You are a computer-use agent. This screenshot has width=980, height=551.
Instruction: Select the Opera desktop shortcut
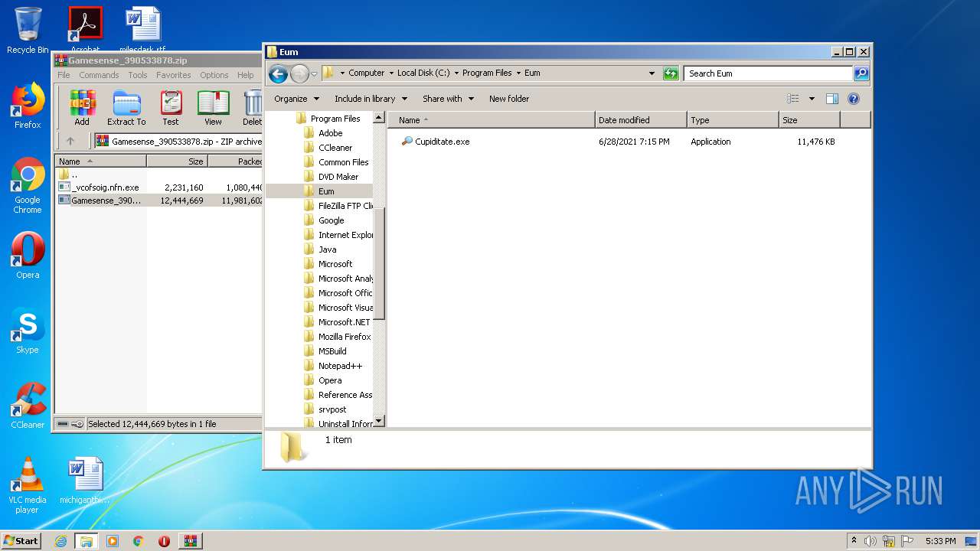click(28, 256)
